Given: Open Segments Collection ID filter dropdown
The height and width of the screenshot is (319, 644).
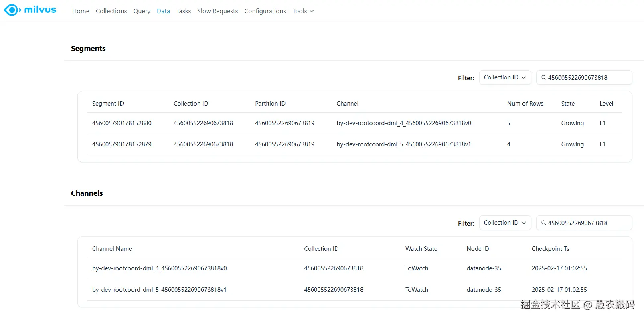Looking at the screenshot, I should click(505, 77).
